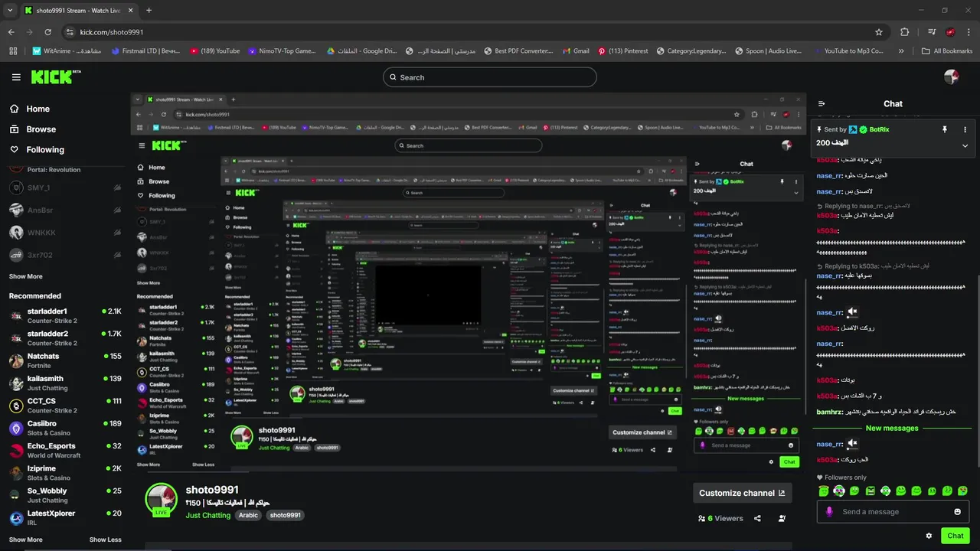Reload the page
Image resolution: width=980 pixels, height=551 pixels.
[48, 32]
